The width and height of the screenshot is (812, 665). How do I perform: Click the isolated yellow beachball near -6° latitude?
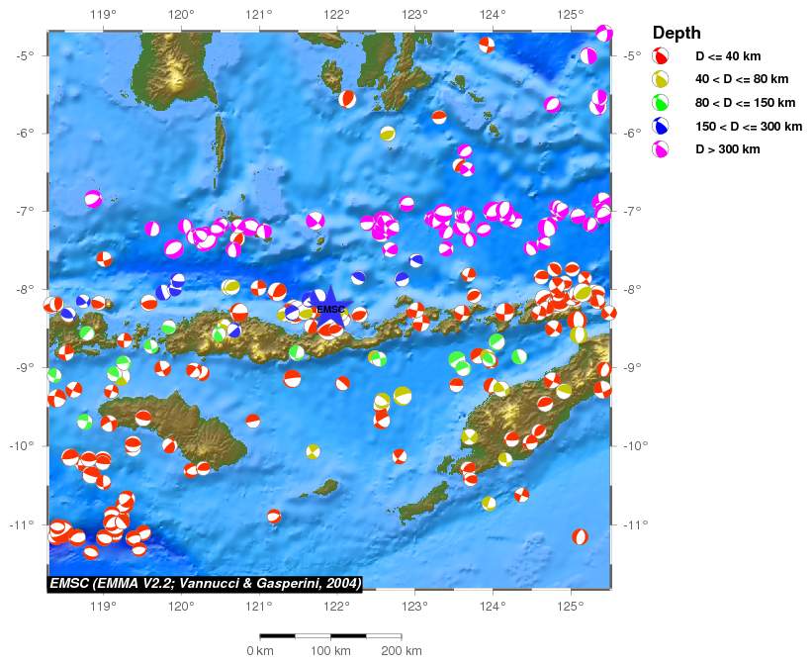[x=388, y=134]
